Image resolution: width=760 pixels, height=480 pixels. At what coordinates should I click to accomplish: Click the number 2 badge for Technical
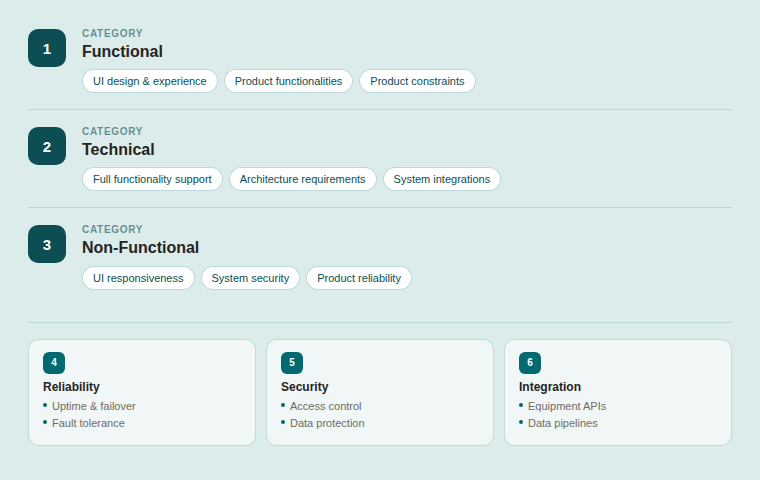(x=47, y=146)
